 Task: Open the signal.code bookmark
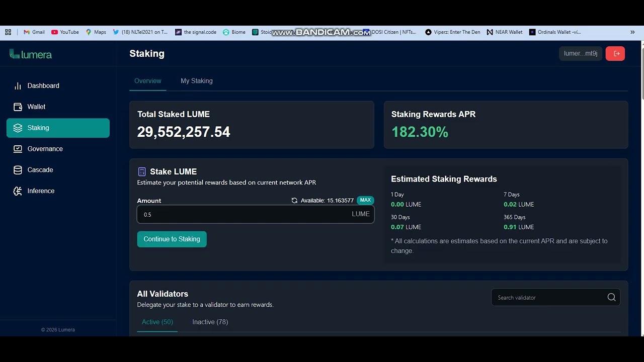click(196, 32)
